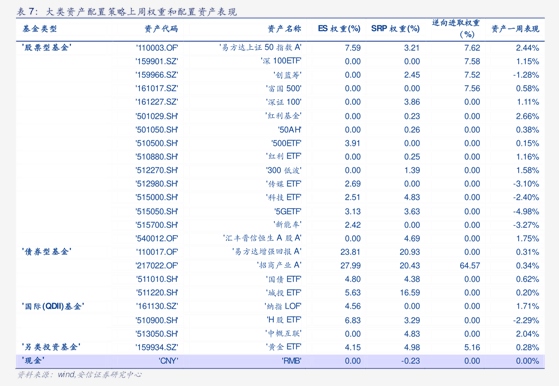
Task: Click the asset code '110003.OF'
Action: click(x=157, y=48)
